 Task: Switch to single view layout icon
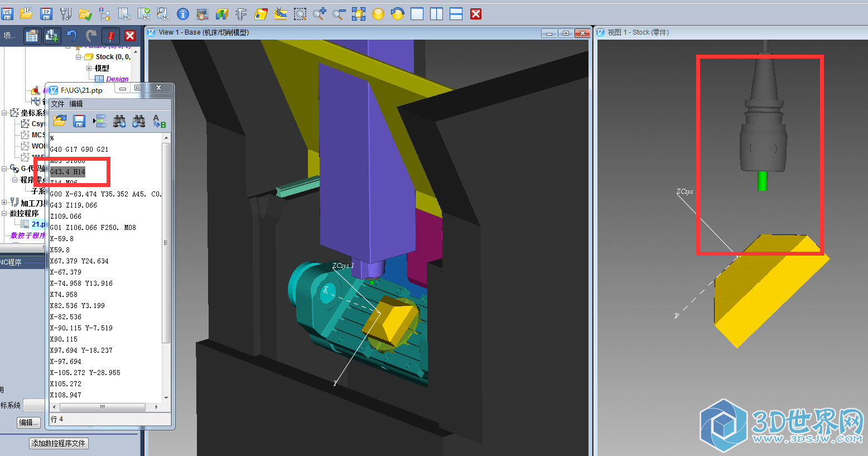[417, 14]
